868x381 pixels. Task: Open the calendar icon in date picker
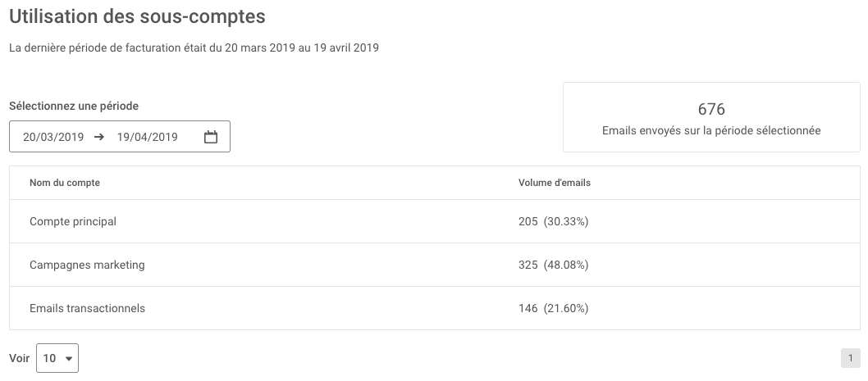(210, 137)
